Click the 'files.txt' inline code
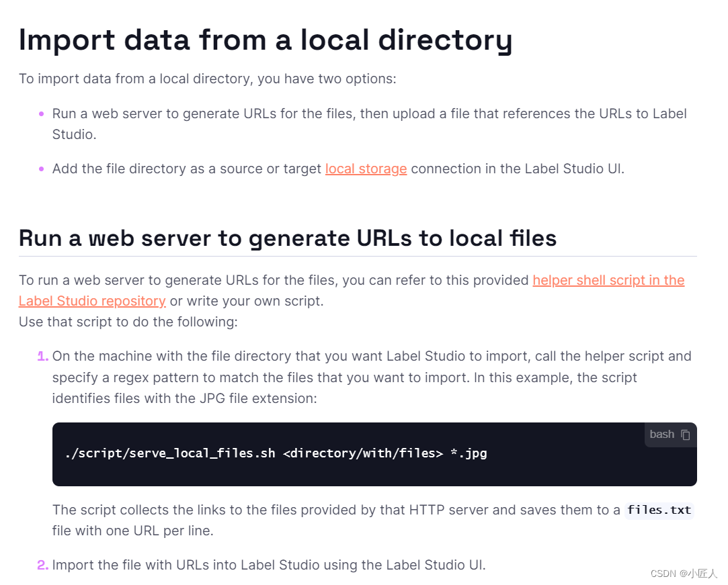Screen dimensions: 728x585 click(x=659, y=510)
